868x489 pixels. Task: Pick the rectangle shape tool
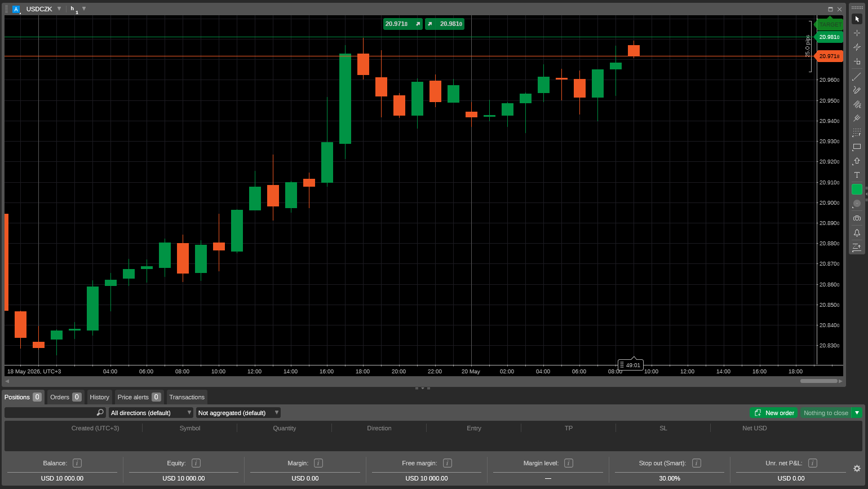point(857,147)
